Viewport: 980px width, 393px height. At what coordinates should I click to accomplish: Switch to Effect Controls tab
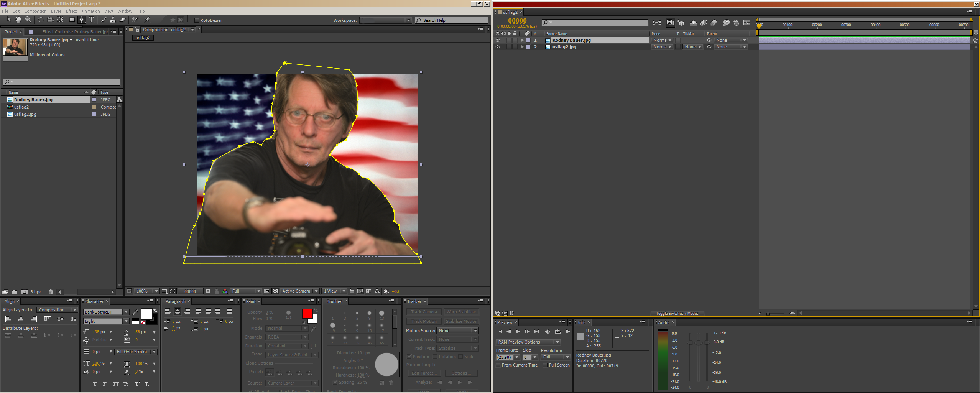(75, 32)
